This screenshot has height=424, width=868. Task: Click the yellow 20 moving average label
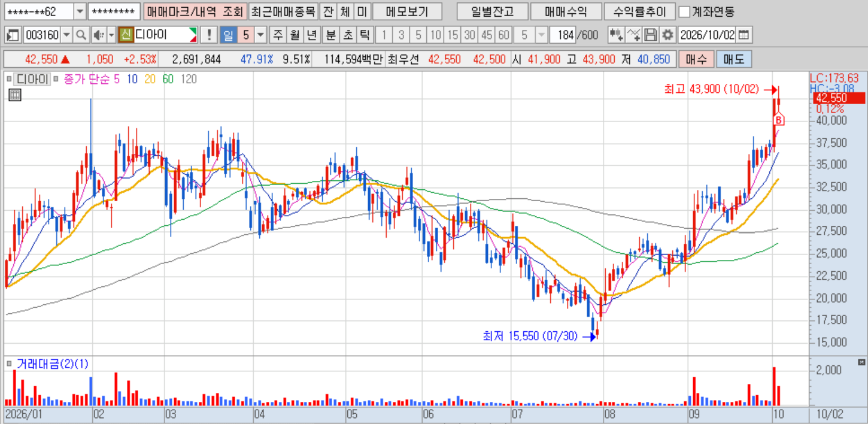point(149,79)
